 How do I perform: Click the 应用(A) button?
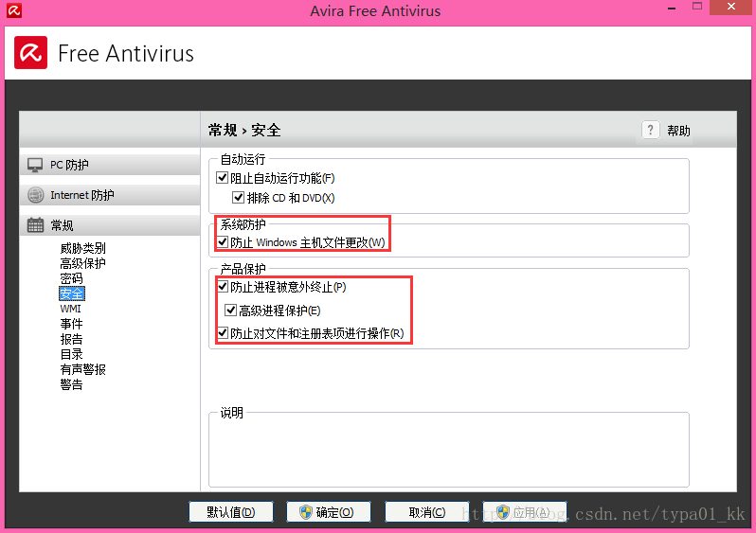point(525,512)
